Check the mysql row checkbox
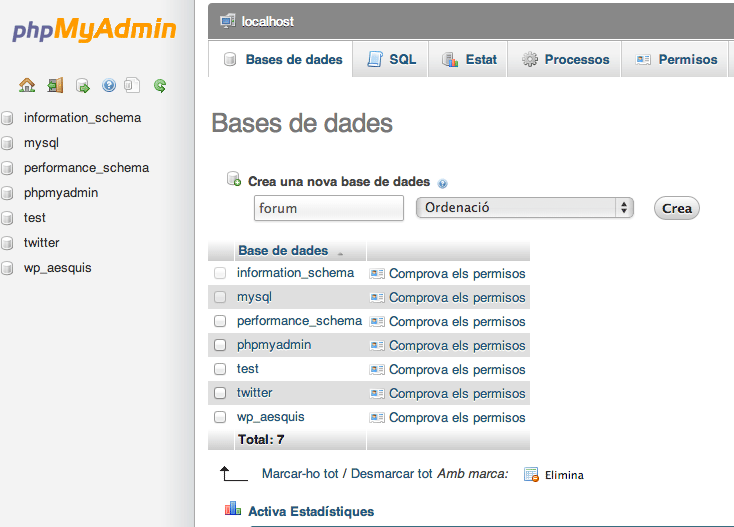The image size is (734, 527). pyautogui.click(x=220, y=297)
